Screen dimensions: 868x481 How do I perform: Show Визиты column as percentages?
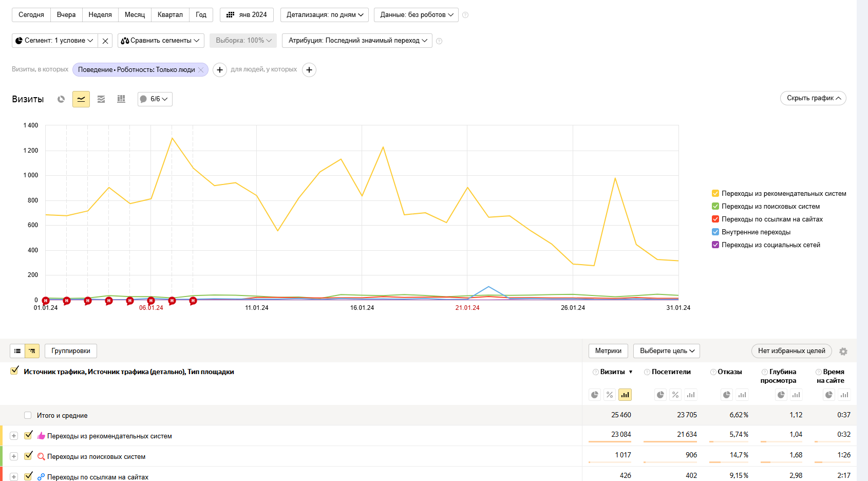click(x=610, y=395)
